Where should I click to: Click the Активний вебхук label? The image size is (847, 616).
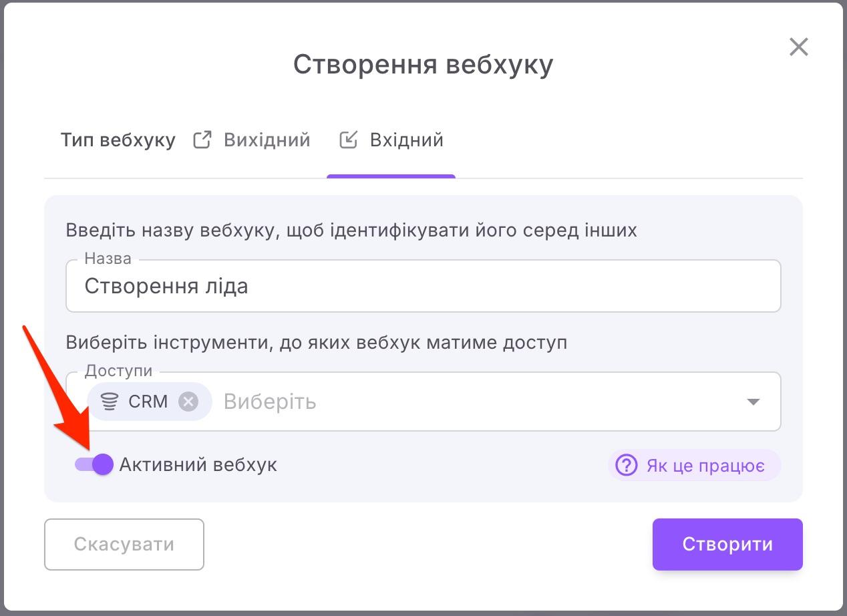(x=198, y=465)
